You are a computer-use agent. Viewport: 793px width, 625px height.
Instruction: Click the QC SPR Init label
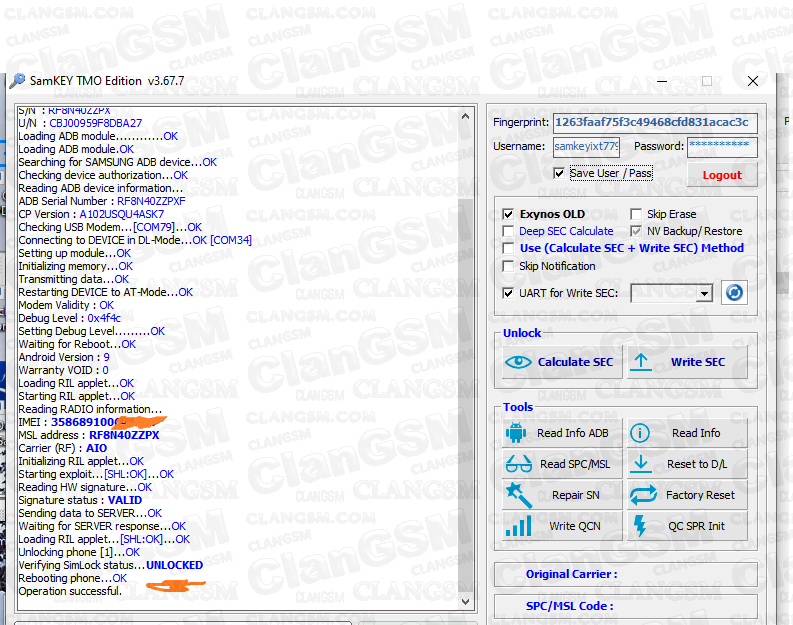(x=696, y=526)
